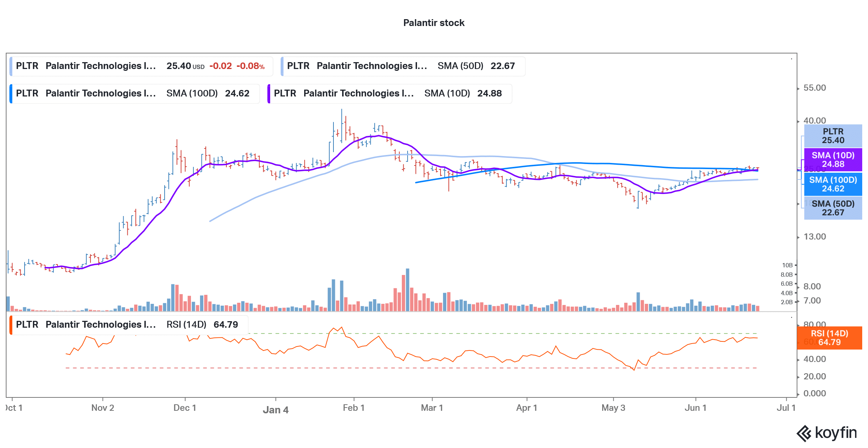The height and width of the screenshot is (448, 868).
Task: Click the 8.0B volume axis label
Action: [786, 275]
